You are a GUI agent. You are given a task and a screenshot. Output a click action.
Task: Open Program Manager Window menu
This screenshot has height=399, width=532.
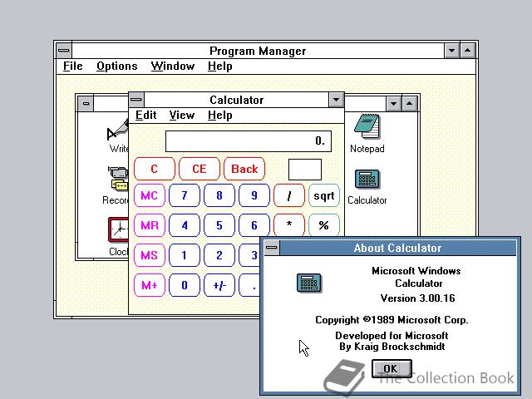(x=173, y=66)
